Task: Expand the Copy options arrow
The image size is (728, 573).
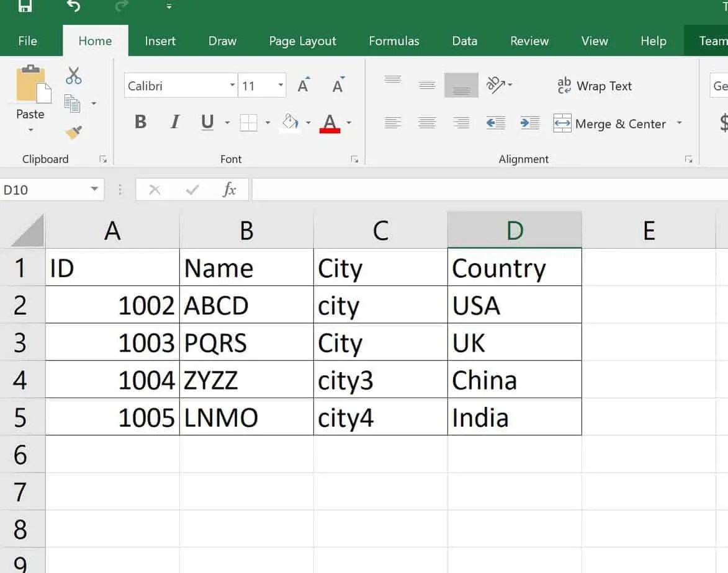Action: [x=94, y=104]
